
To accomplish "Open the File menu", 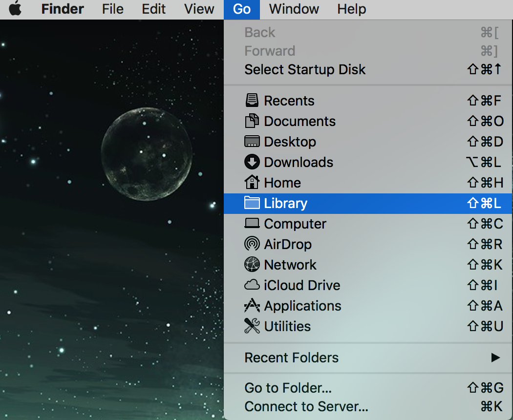I will [x=112, y=9].
